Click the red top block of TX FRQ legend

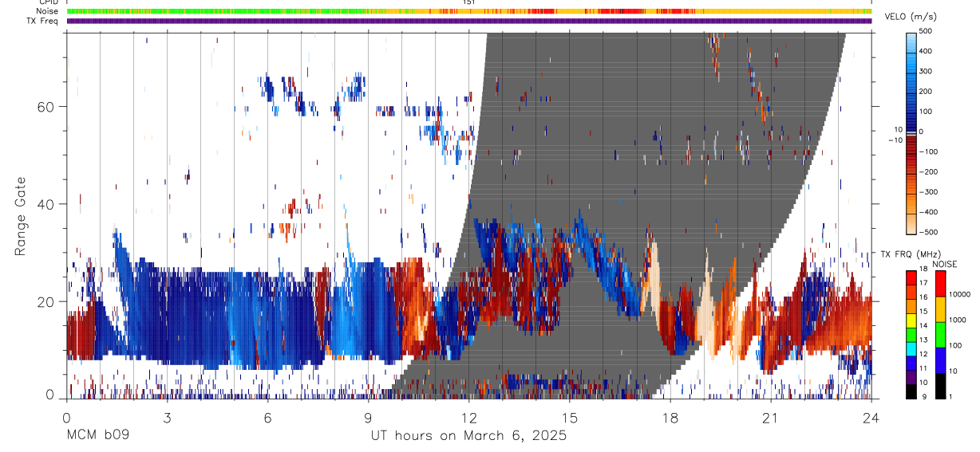(x=911, y=277)
